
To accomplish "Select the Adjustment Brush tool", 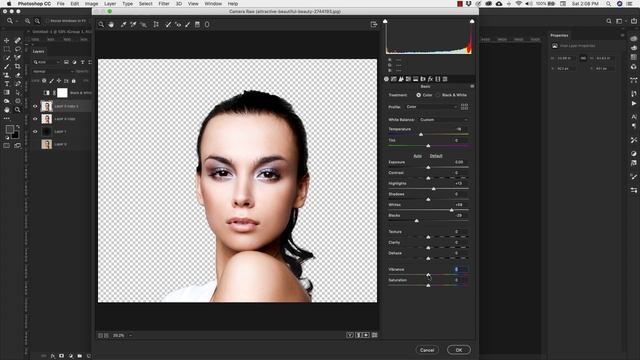I will click(187, 24).
